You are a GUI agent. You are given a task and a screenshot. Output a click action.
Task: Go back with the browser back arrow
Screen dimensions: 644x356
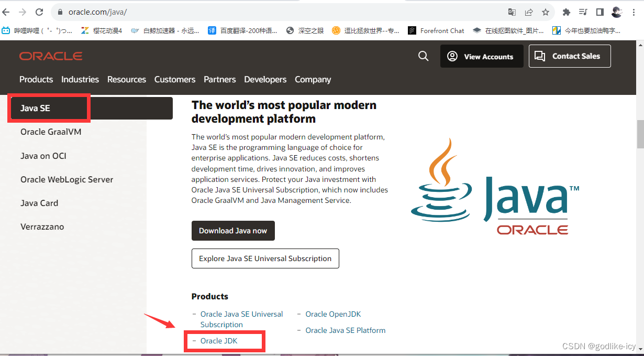(x=6, y=12)
